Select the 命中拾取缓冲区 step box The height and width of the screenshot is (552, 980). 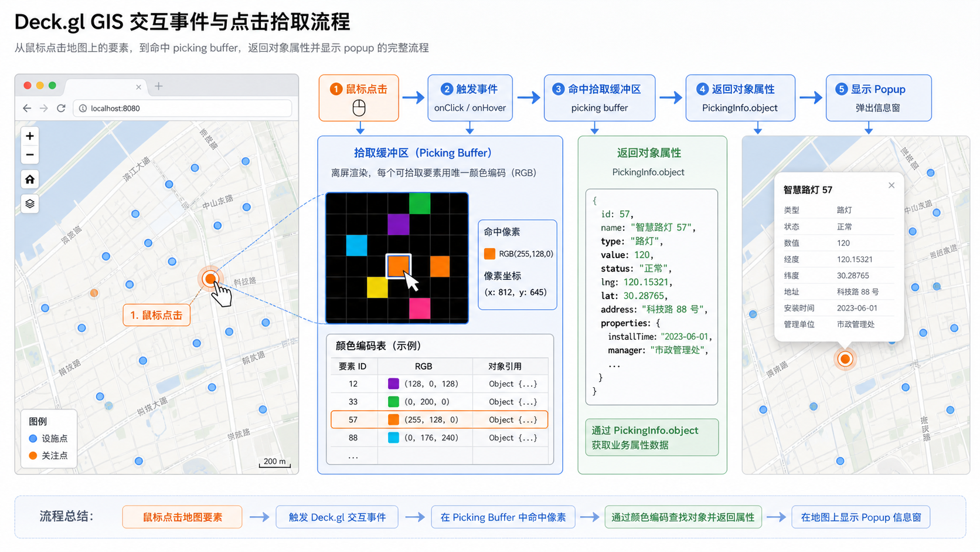pos(600,98)
